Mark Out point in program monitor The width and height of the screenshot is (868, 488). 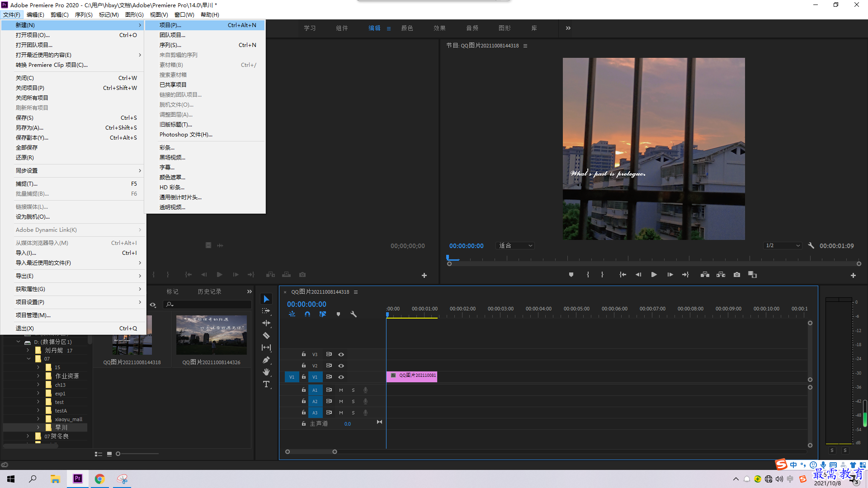tap(602, 275)
